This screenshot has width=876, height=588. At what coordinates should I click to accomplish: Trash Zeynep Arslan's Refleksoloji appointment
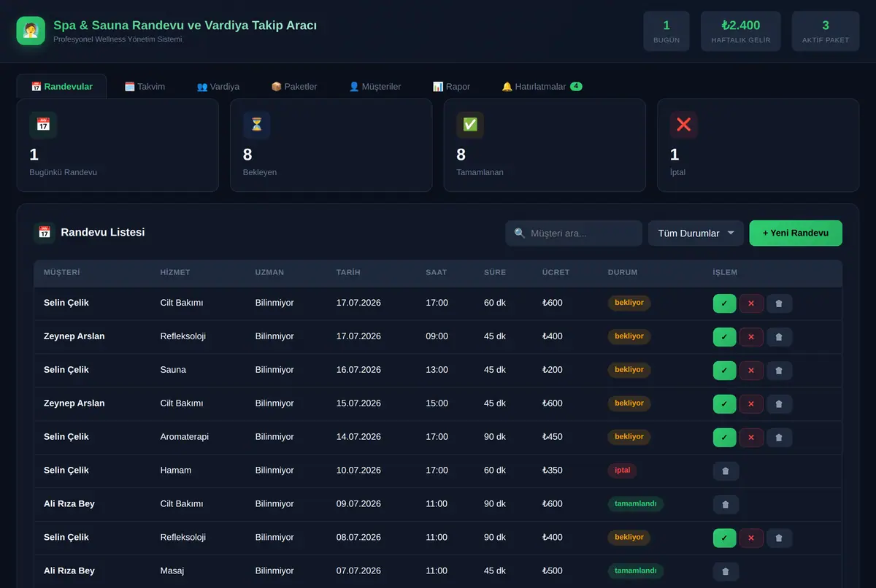[x=779, y=337]
